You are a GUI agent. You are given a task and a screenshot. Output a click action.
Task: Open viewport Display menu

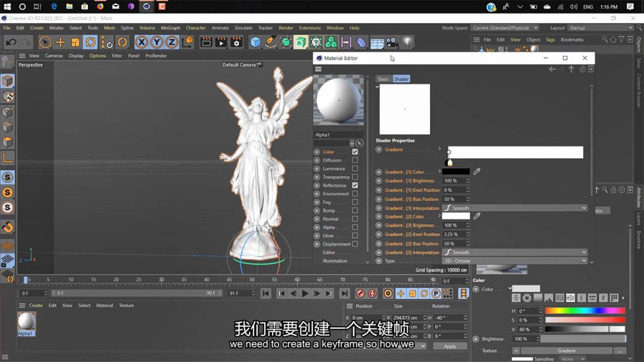tap(76, 56)
